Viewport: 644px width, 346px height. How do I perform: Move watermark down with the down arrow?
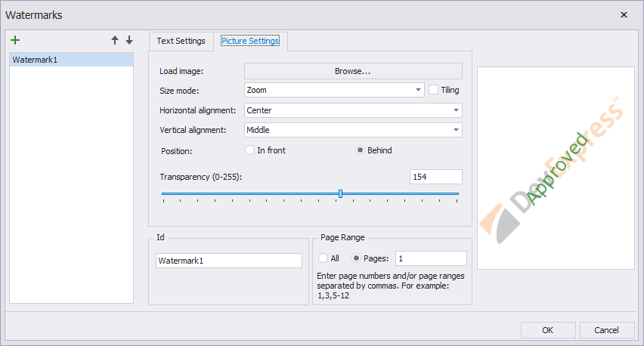click(129, 40)
